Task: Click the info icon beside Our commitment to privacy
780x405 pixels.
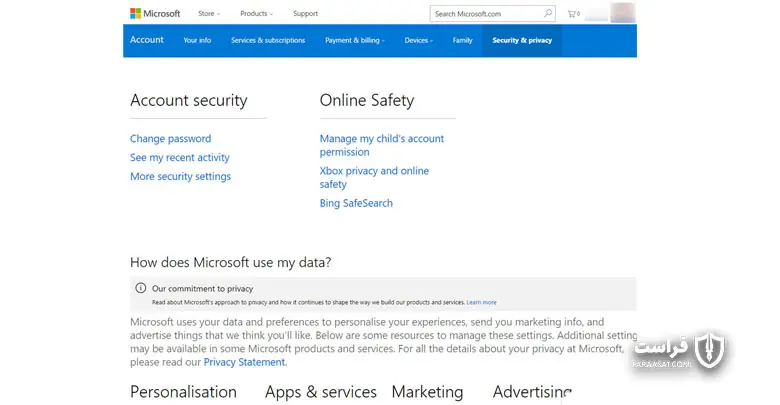Action: (141, 288)
